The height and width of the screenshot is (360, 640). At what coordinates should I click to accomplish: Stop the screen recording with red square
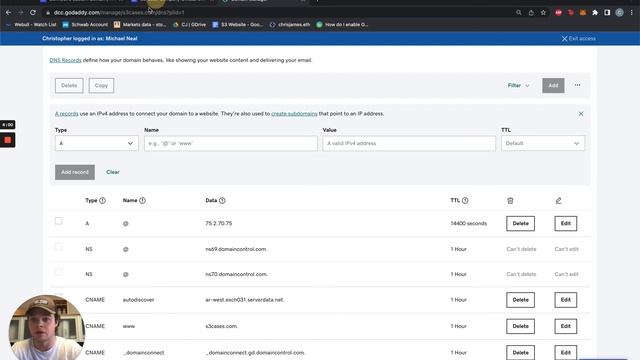[x=7, y=140]
